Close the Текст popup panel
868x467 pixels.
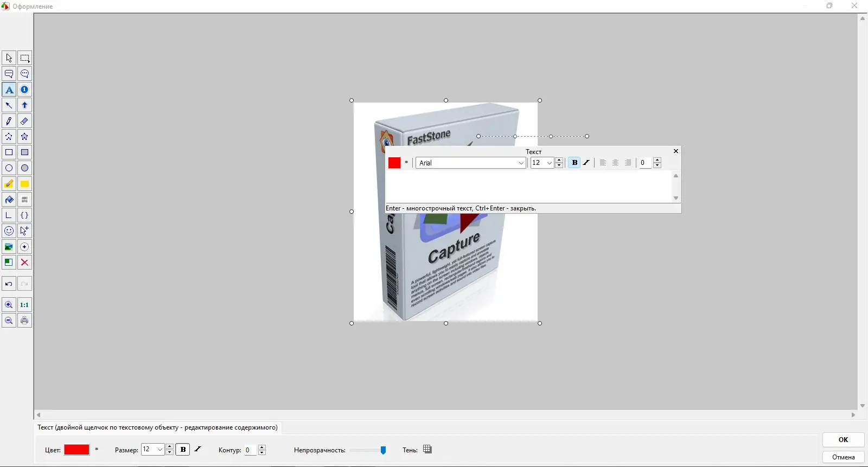coord(676,151)
